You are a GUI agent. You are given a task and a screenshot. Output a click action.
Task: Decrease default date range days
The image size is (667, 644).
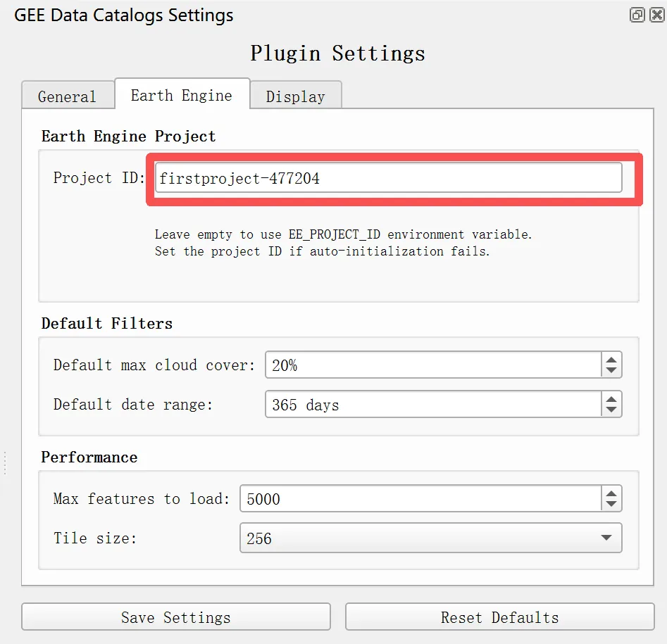pyautogui.click(x=611, y=410)
